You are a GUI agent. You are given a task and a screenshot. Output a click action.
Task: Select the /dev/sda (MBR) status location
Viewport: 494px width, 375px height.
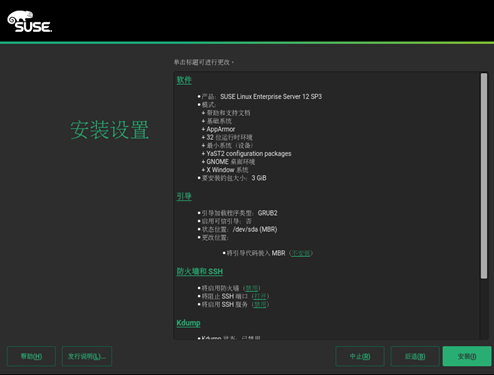[255, 229]
